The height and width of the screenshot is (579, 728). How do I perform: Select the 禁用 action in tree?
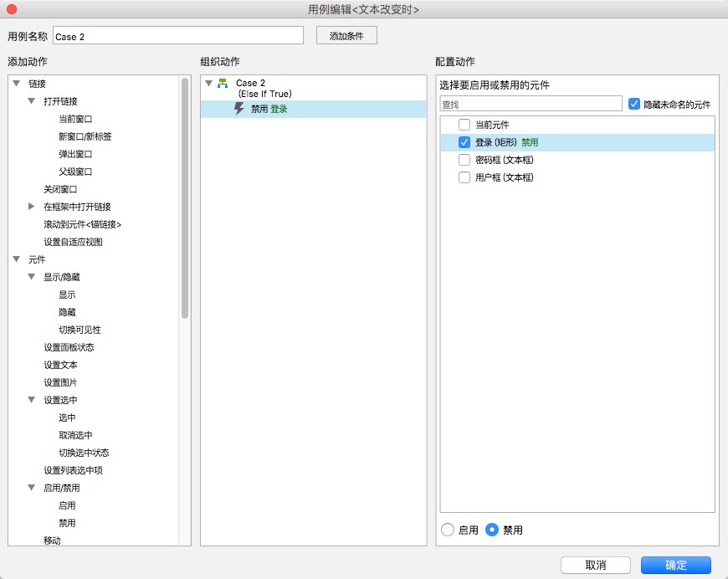(x=67, y=523)
